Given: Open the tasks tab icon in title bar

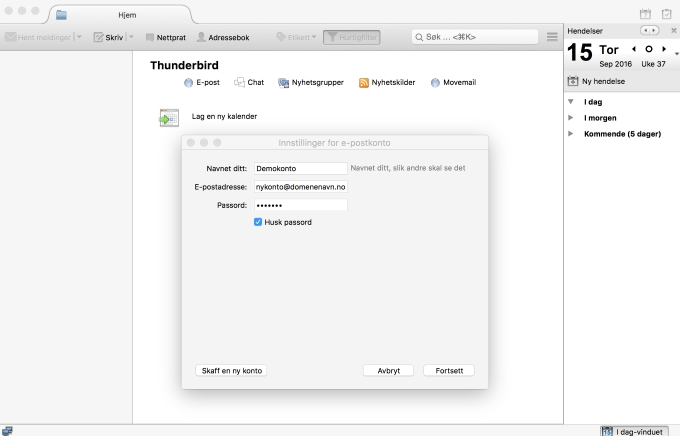Looking at the screenshot, I should 667,14.
